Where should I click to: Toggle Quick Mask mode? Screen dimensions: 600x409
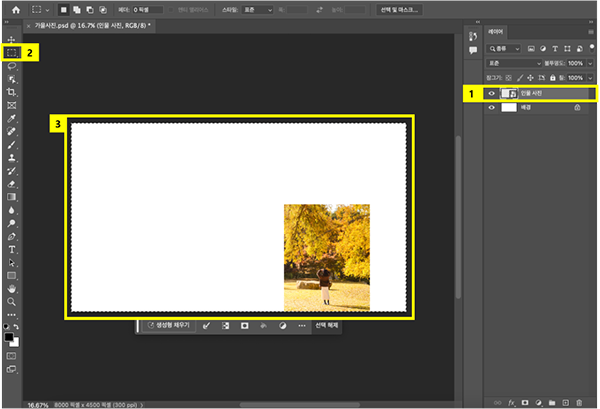(x=11, y=356)
